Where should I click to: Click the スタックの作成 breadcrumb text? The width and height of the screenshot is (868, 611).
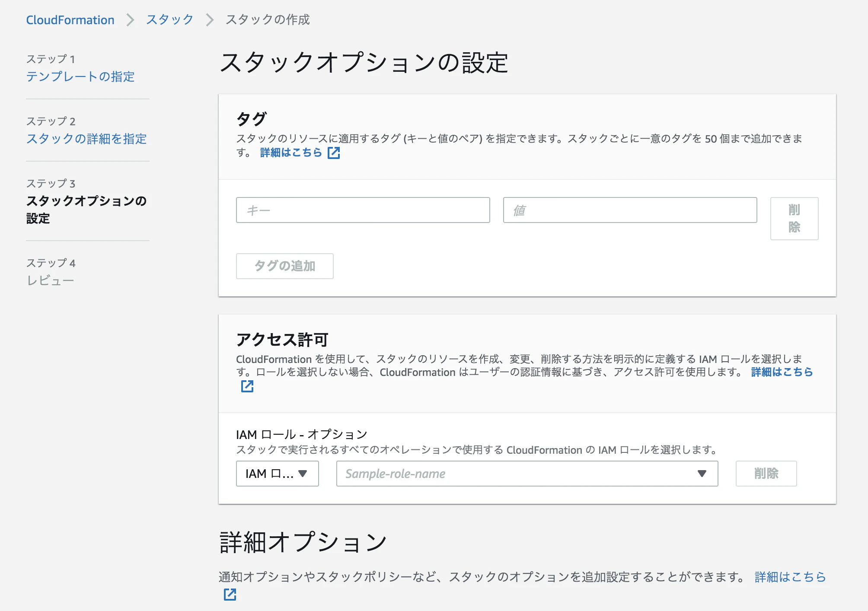point(268,20)
